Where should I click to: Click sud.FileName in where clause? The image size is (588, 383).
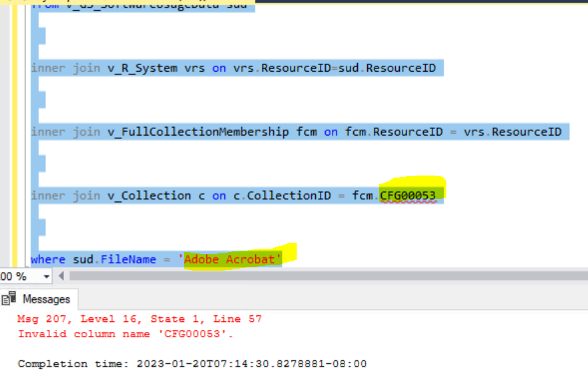tap(114, 259)
